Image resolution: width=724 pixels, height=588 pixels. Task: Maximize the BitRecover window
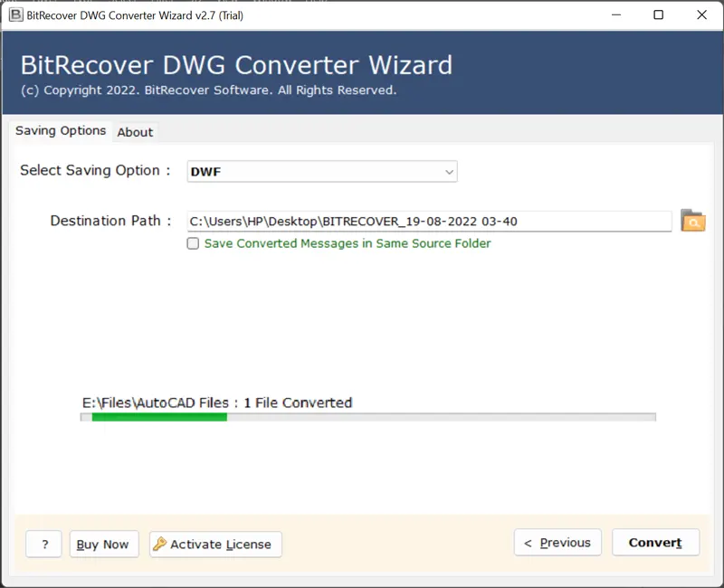point(659,14)
